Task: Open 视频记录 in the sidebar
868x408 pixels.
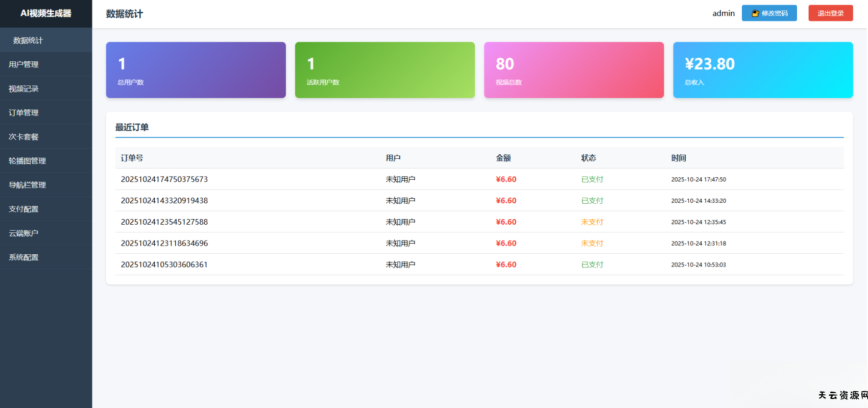Action: [23, 88]
